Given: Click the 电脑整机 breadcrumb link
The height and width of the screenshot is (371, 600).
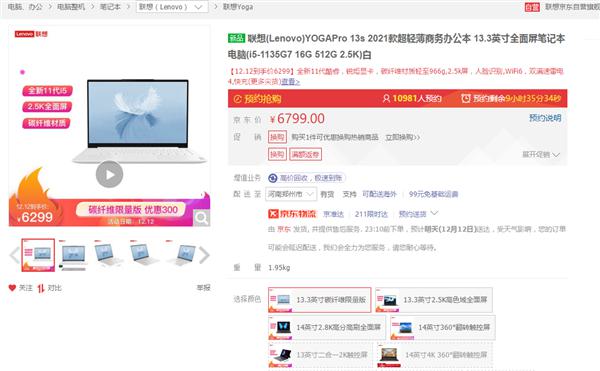Looking at the screenshot, I should click(71, 7).
